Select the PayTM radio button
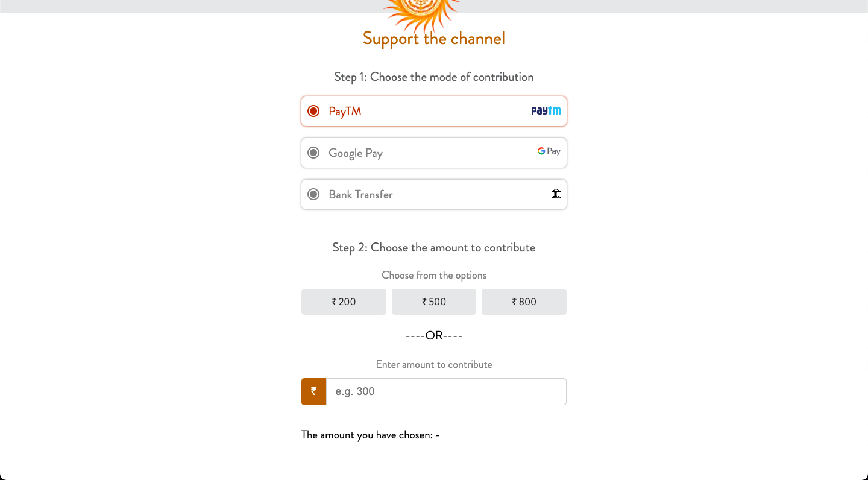 (313, 111)
